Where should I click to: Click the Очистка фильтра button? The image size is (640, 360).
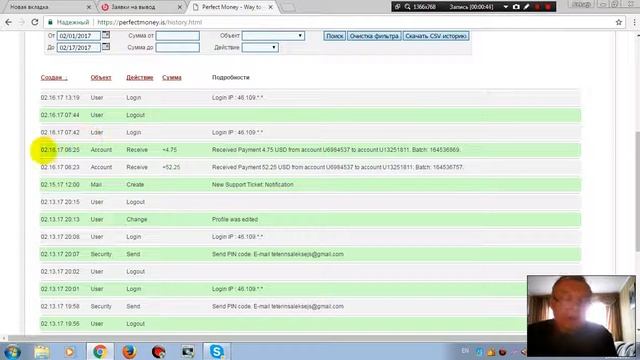click(374, 36)
